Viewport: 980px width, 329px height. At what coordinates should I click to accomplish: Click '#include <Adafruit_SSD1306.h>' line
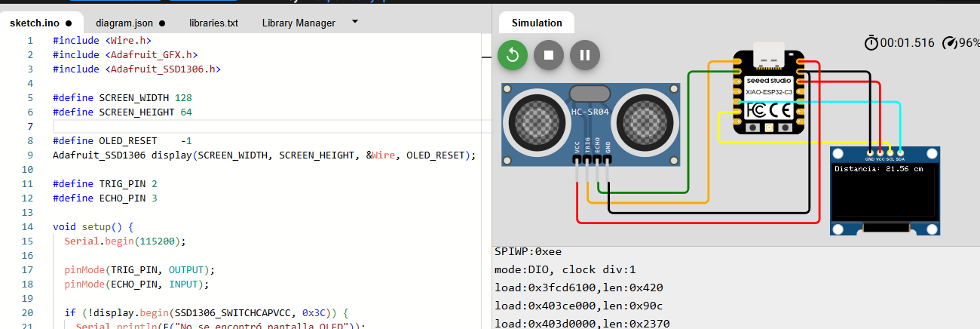pos(136,69)
